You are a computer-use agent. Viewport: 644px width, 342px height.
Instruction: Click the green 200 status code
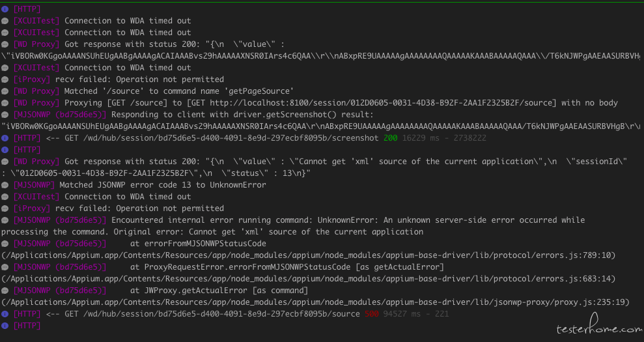[x=390, y=138]
